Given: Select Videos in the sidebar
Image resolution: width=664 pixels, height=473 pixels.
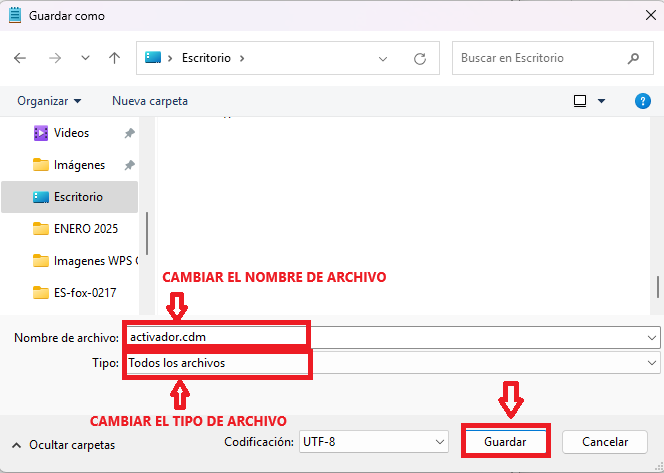Looking at the screenshot, I should coord(70,133).
